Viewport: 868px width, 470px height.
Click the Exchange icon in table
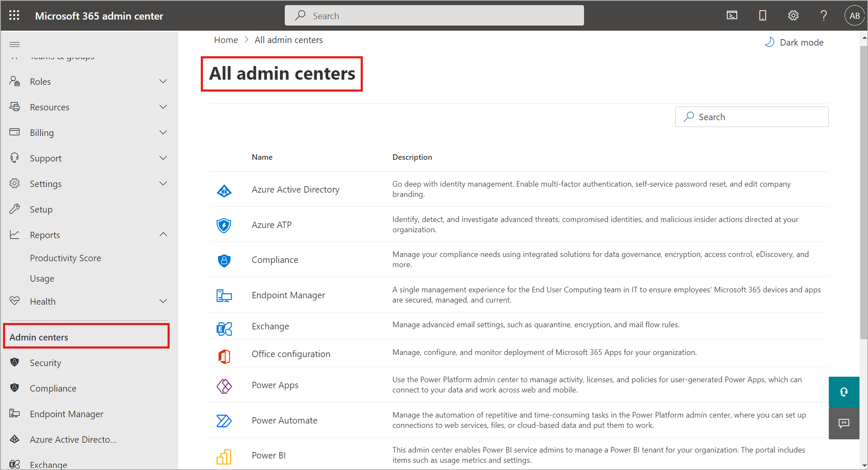tap(224, 328)
